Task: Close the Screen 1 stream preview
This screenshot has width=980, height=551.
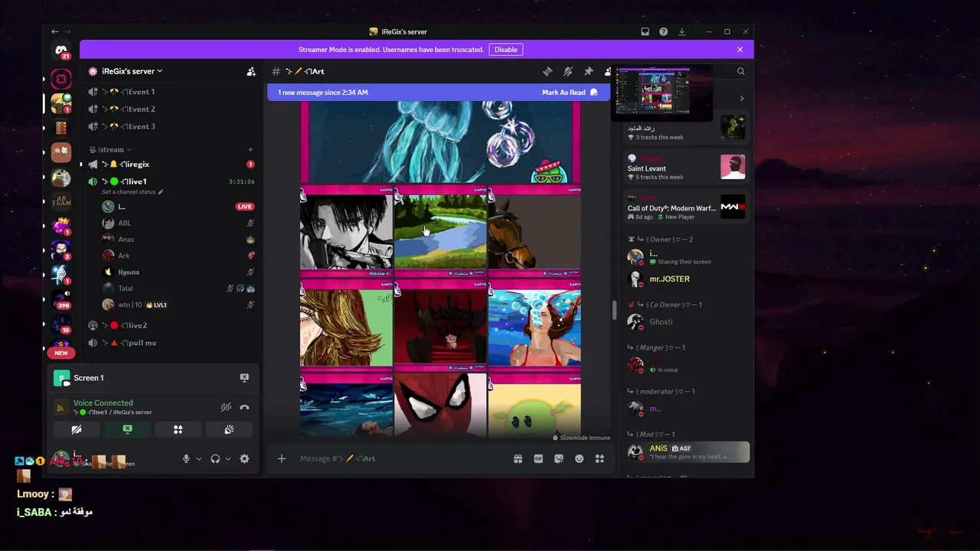Action: [x=244, y=377]
